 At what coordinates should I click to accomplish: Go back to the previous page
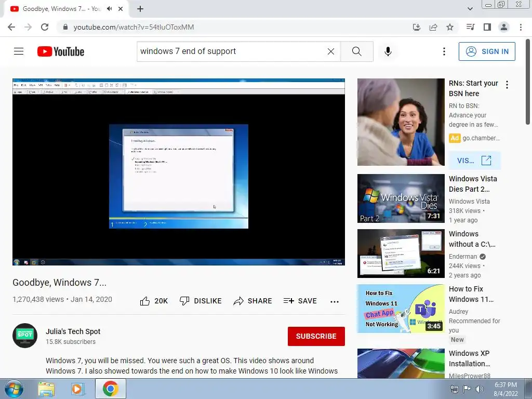point(11,27)
